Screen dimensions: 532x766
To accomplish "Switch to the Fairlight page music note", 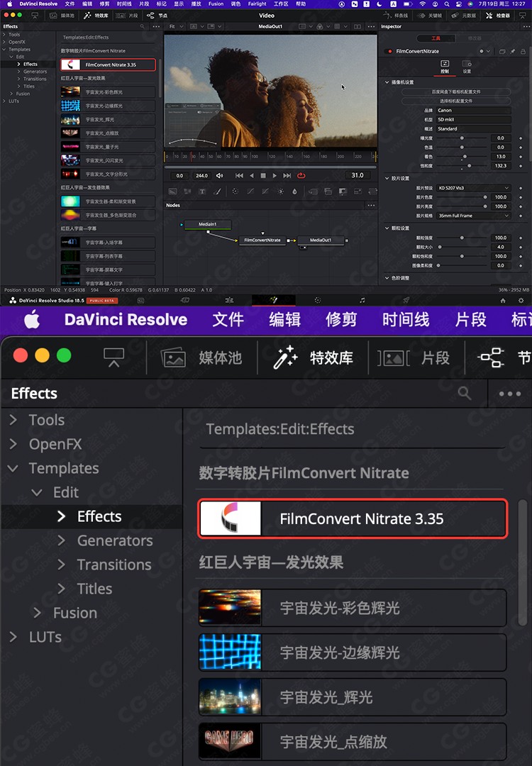I will tap(362, 301).
